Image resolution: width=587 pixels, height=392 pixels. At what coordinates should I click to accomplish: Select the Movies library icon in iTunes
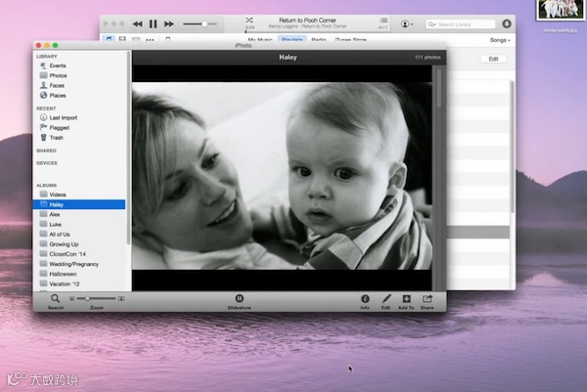coord(122,39)
